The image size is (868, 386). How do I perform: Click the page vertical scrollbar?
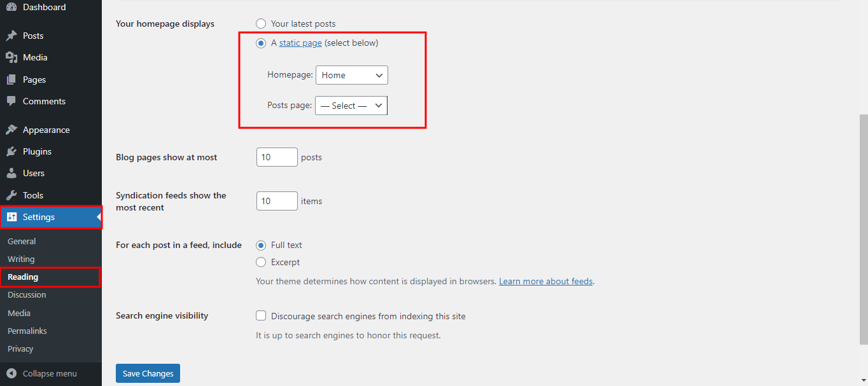pos(863,229)
